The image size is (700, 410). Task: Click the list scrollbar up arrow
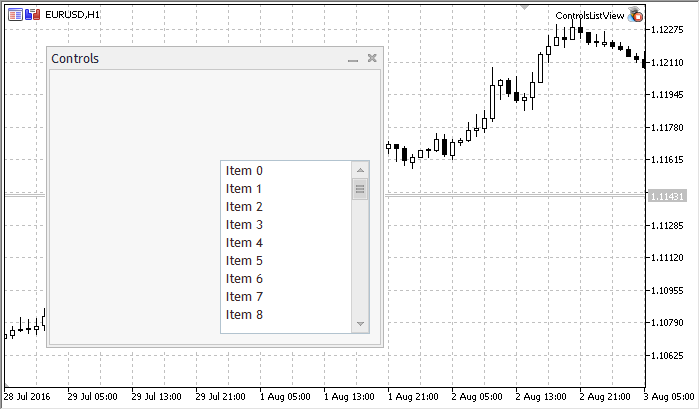[360, 170]
